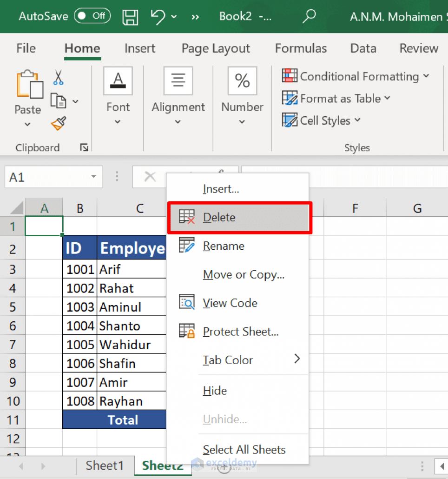Click the Conditional Formatting icon
Image resolution: width=448 pixels, height=479 pixels.
[x=289, y=75]
